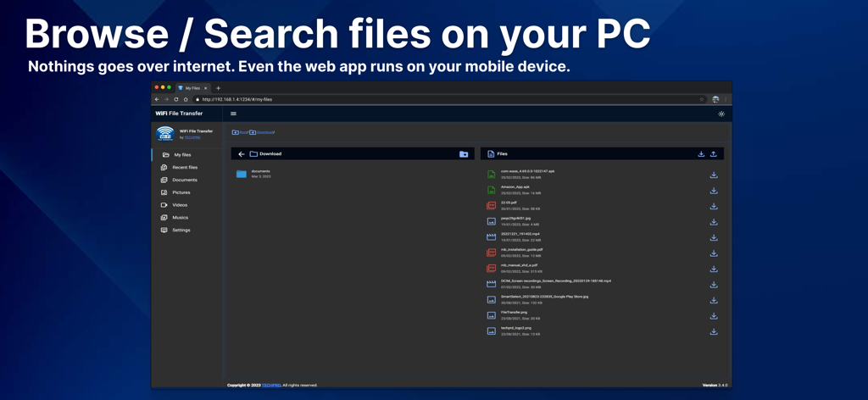The image size is (868, 400).
Task: Switch theme with the sun icon
Action: [721, 114]
